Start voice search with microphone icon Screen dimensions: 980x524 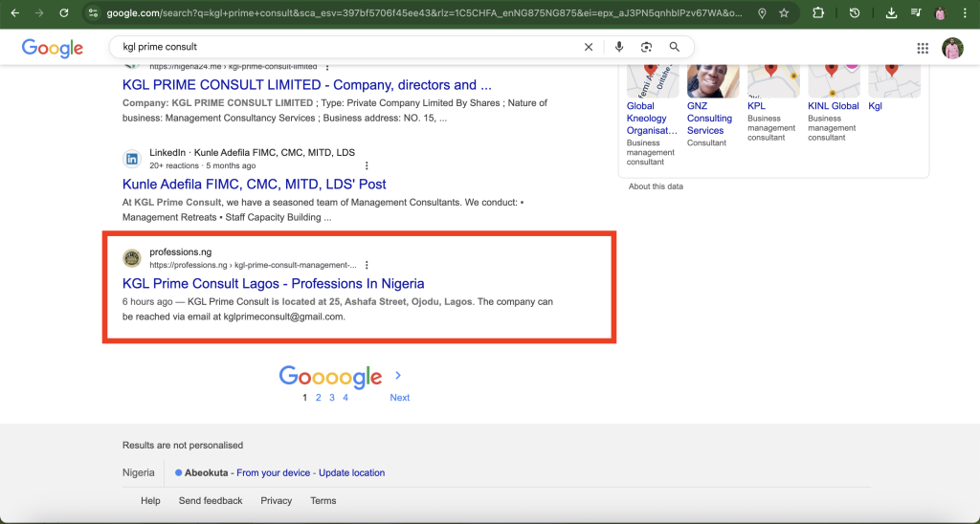[619, 47]
